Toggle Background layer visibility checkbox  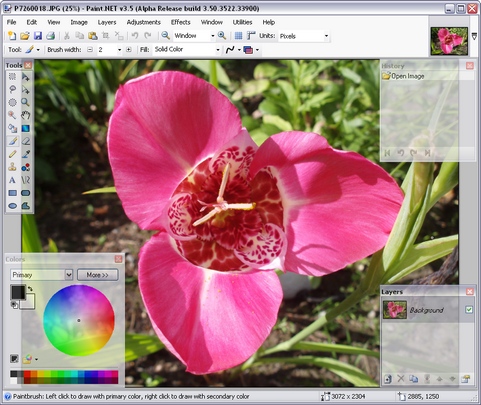469,310
